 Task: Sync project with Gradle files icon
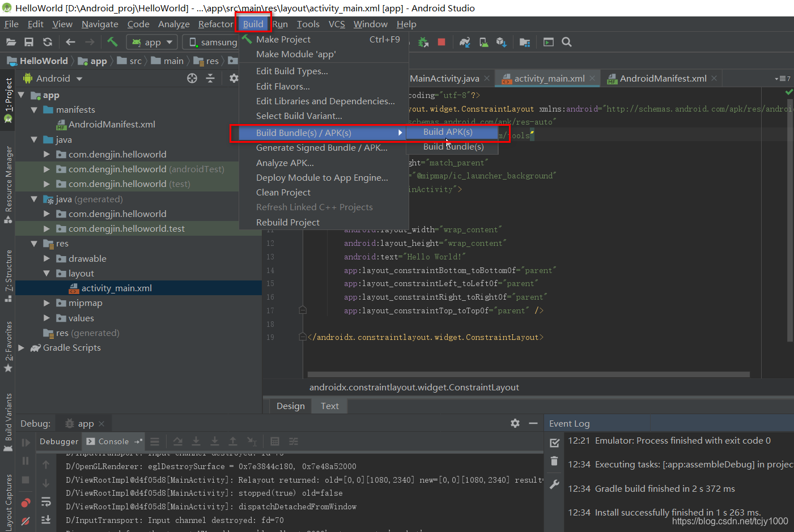point(465,42)
